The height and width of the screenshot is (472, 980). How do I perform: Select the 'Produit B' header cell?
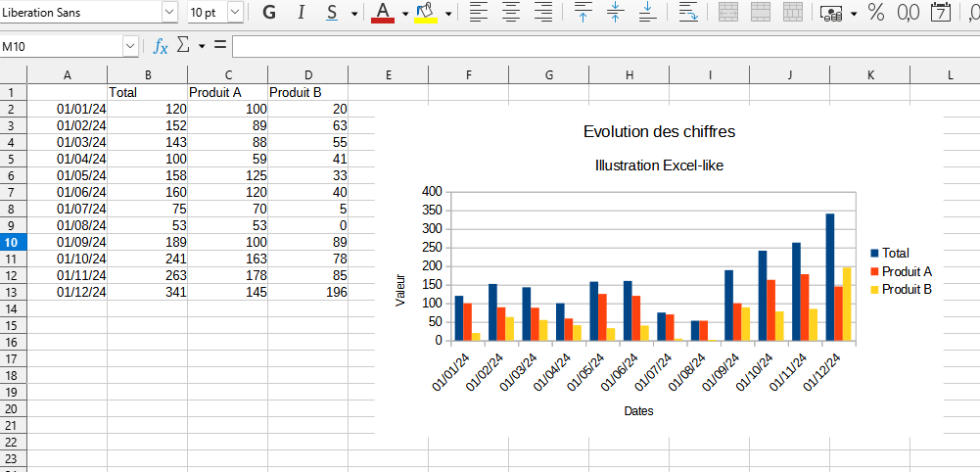pos(308,92)
